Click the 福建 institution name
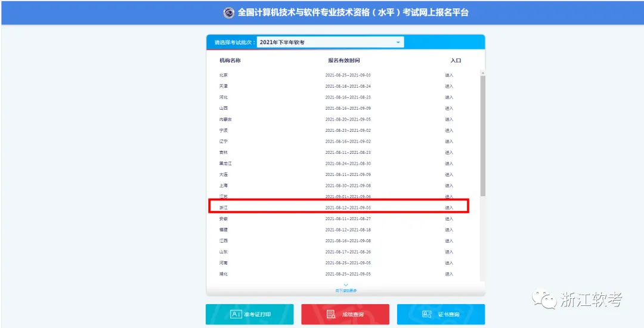This screenshot has height=328, width=644. click(224, 230)
